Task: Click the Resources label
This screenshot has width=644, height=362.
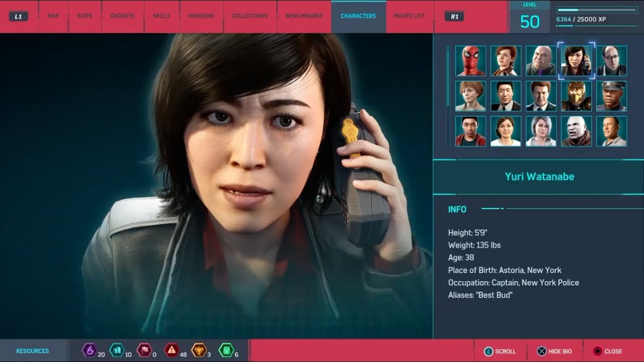Action: (x=33, y=351)
